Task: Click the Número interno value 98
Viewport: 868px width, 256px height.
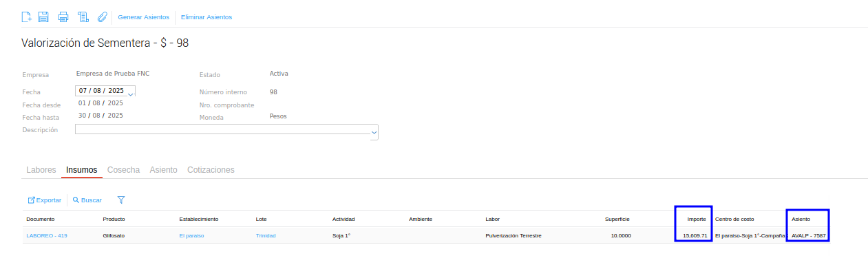Action: click(273, 92)
